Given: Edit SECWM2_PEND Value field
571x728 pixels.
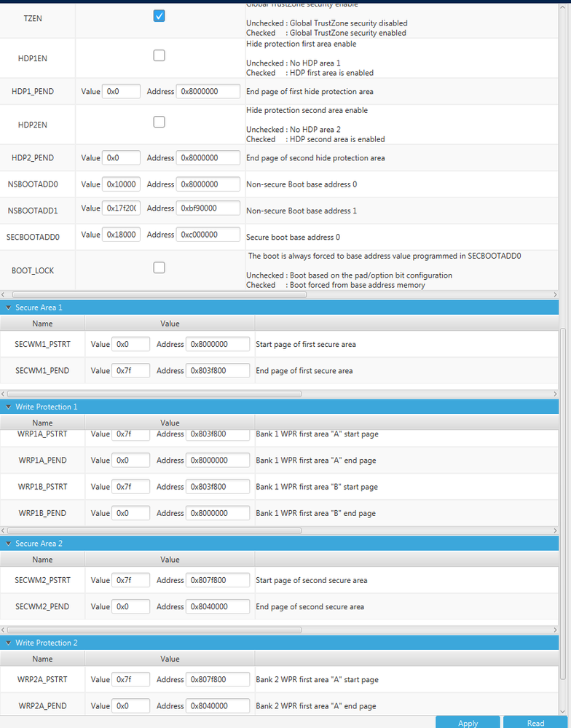Looking at the screenshot, I should 131,607.
